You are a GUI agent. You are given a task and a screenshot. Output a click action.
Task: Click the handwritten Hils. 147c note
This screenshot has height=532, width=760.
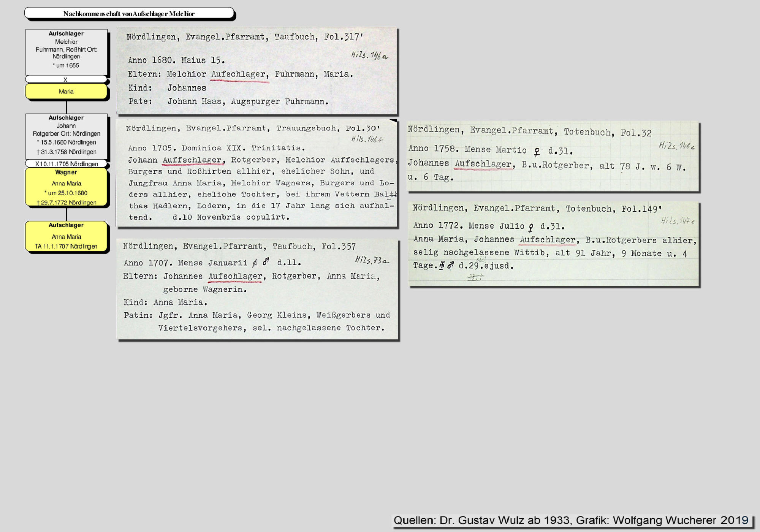(678, 220)
